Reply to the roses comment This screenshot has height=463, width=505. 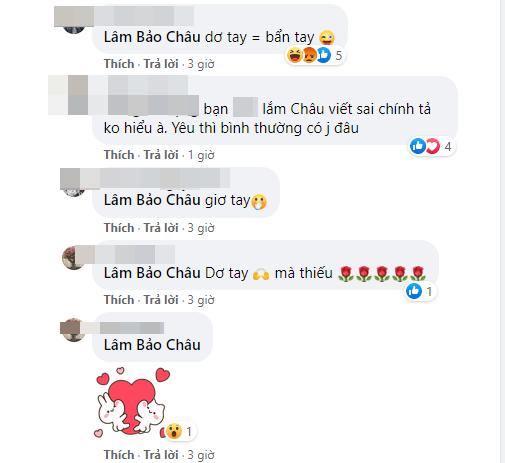(x=161, y=300)
